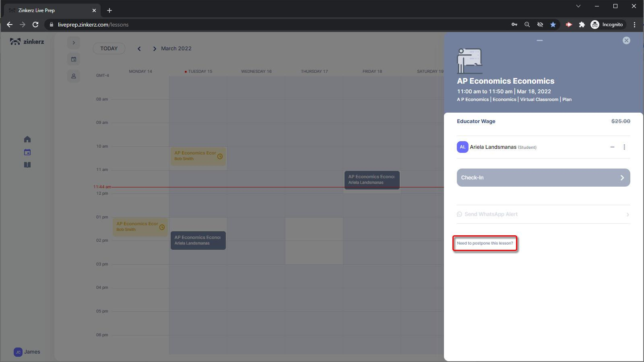Close the Zinkerz Live Prep tab
This screenshot has height=362, width=644.
pyautogui.click(x=94, y=10)
